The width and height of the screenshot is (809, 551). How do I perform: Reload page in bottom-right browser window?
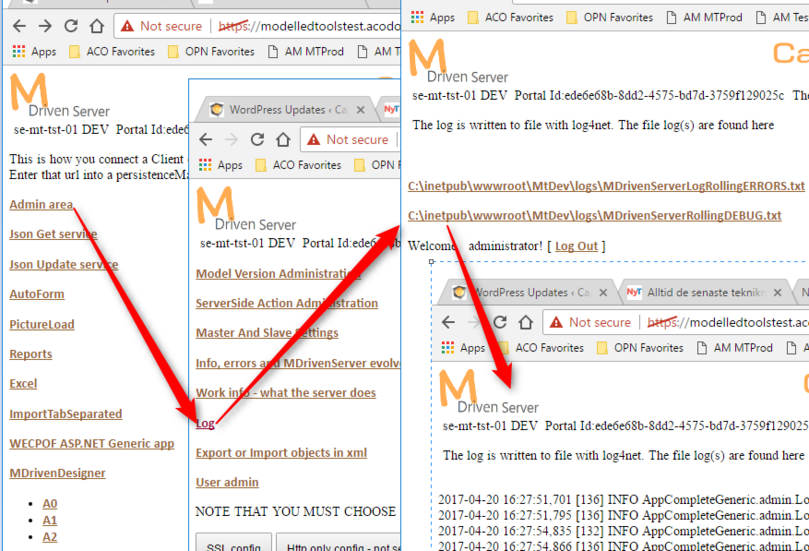(x=500, y=322)
